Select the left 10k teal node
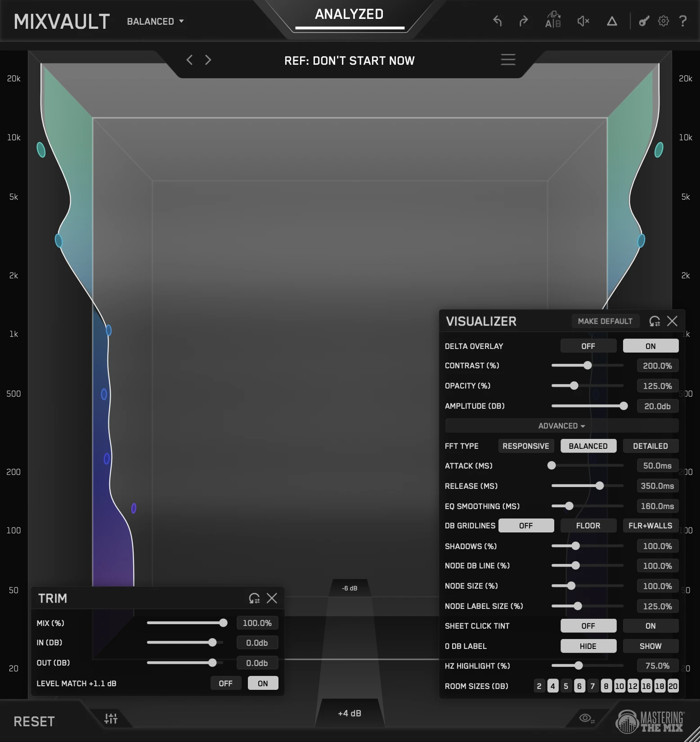The width and height of the screenshot is (700, 742). point(41,150)
